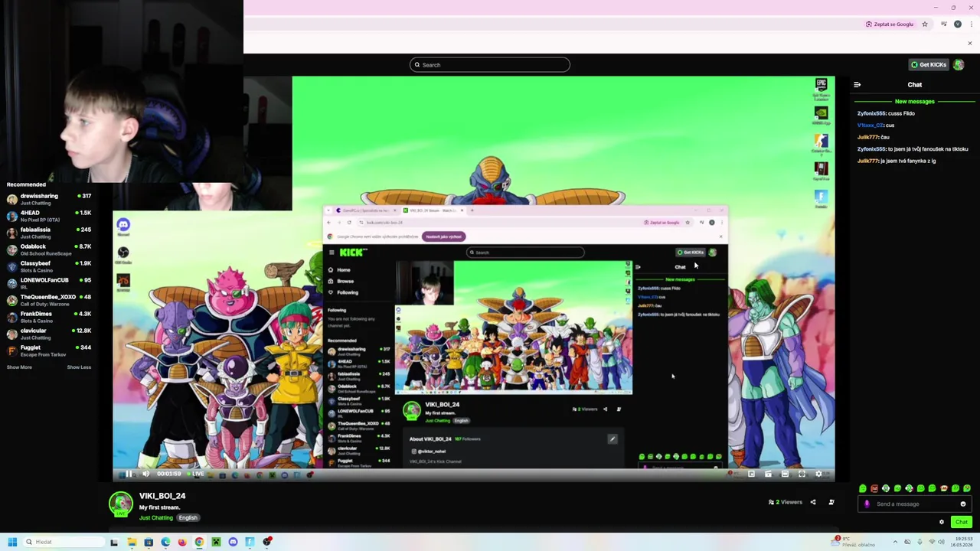Open Fugglet recommended channel
980x551 pixels.
[x=49, y=350]
